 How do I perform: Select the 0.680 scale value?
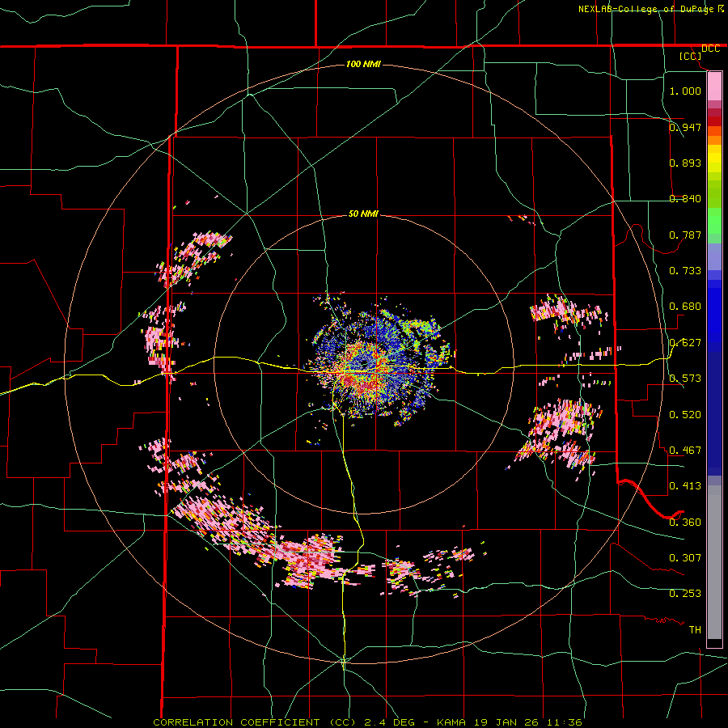(x=685, y=306)
